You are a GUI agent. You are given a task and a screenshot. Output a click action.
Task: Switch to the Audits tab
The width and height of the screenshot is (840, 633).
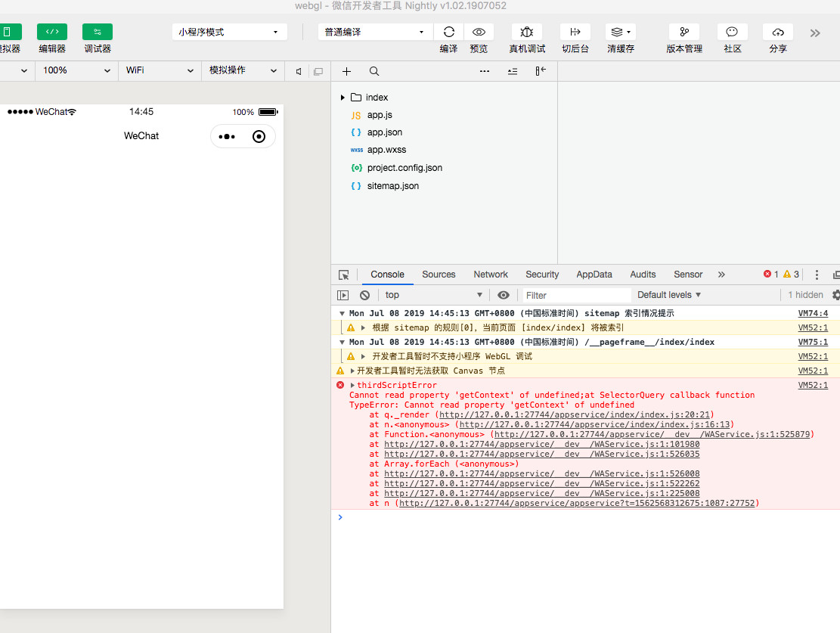pos(643,275)
